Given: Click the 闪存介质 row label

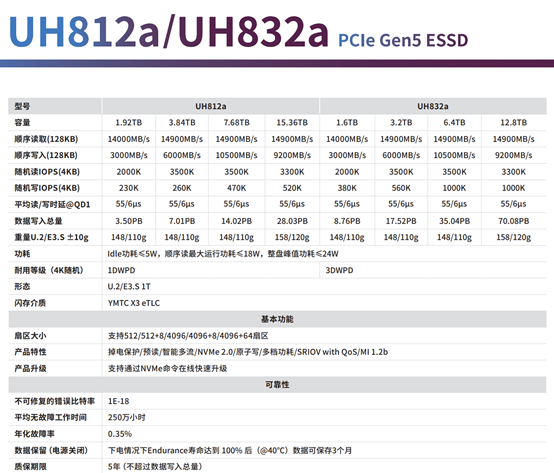Looking at the screenshot, I should click(30, 303).
